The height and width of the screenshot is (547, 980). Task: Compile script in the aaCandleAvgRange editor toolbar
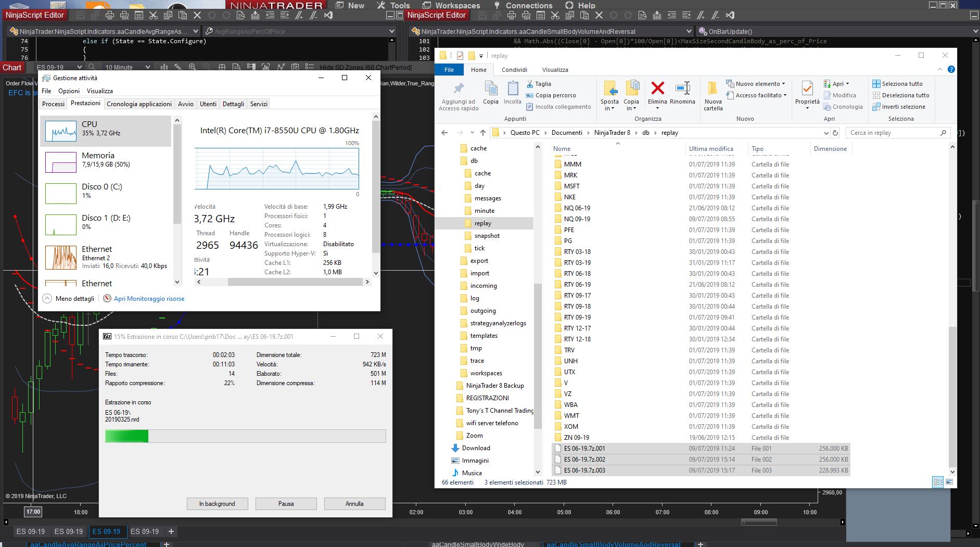256,16
